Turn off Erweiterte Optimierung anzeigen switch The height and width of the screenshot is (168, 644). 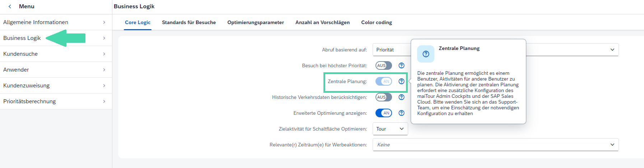coord(384,113)
